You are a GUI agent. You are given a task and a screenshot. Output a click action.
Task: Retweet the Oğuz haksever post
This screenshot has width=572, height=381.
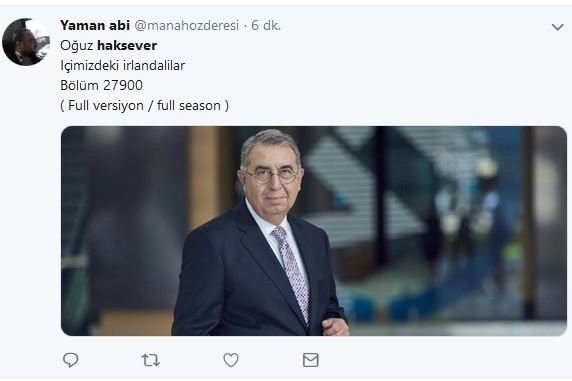pos(151,360)
